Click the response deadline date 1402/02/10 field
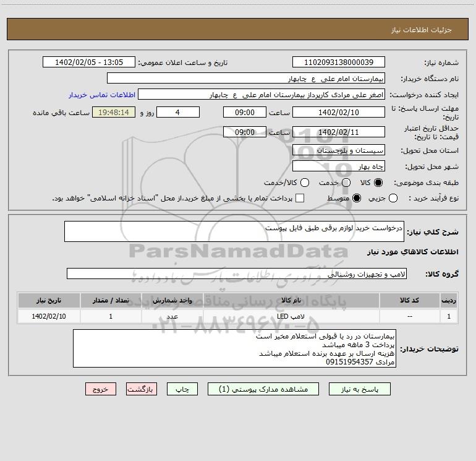 coord(339,112)
